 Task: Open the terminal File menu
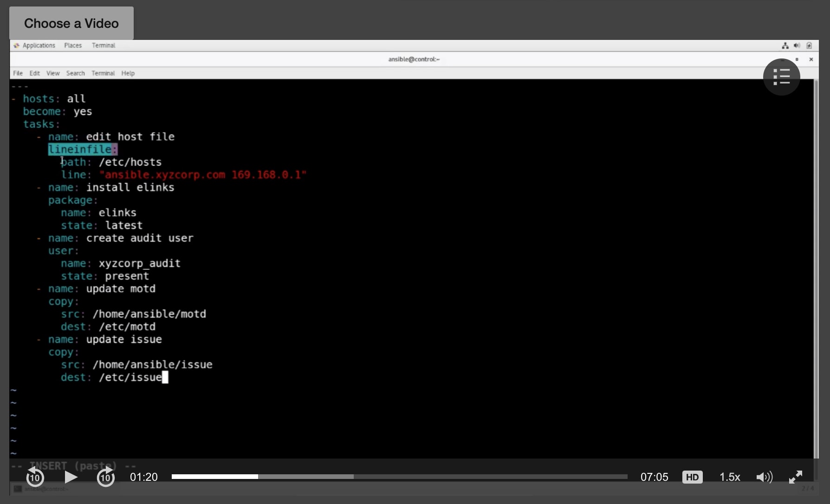pyautogui.click(x=18, y=73)
